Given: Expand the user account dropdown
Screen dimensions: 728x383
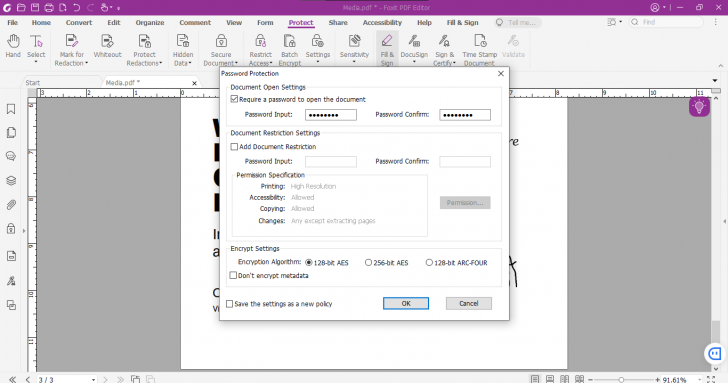Looking at the screenshot, I should [664, 7].
